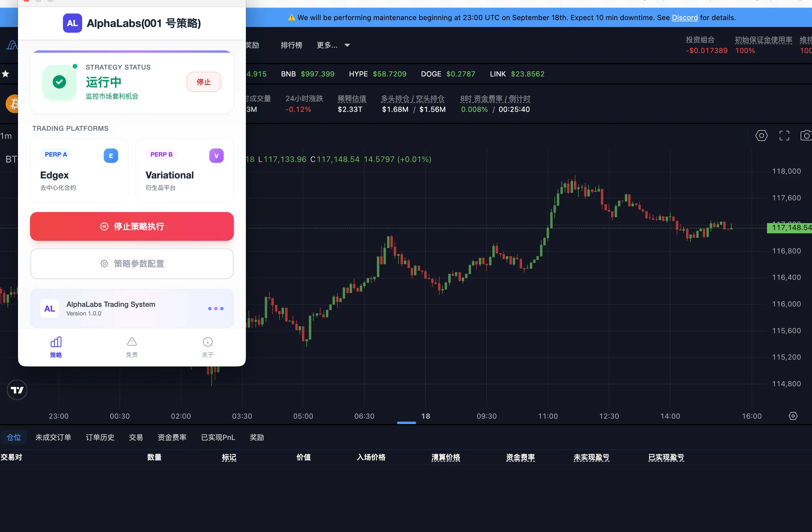Take a chart snapshot with the camera icon

click(x=806, y=136)
